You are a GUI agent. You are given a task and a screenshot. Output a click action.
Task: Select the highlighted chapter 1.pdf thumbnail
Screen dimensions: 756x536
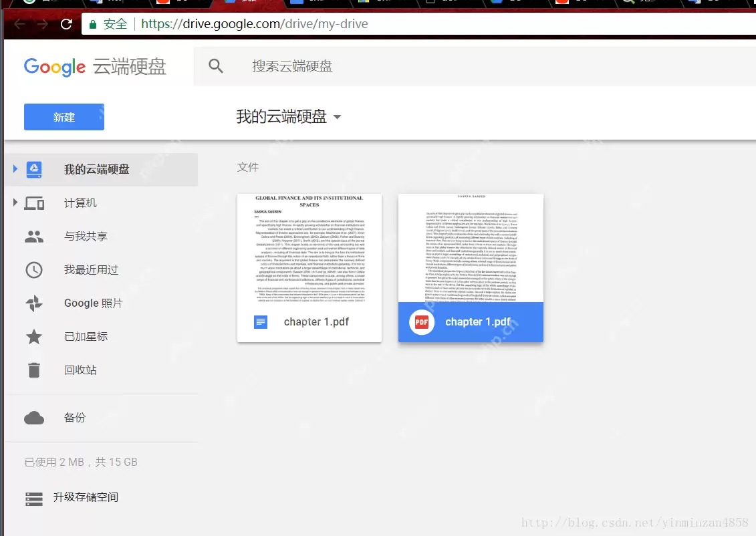(471, 267)
